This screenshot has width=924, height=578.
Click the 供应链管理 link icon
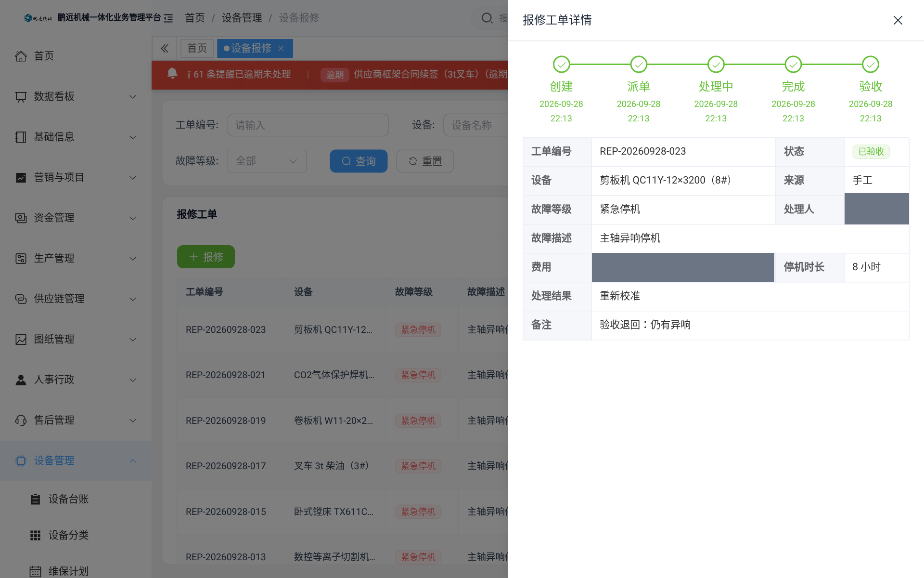[21, 299]
